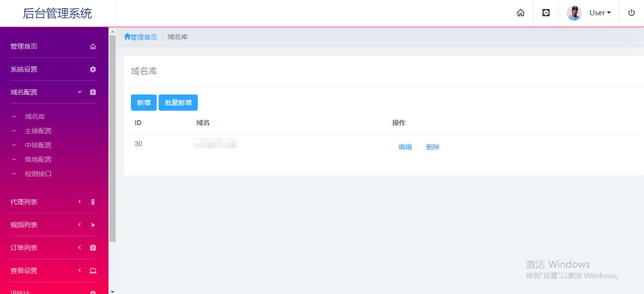Select the 域名配置 sidebar menu
The height and width of the screenshot is (294, 644).
pyautogui.click(x=24, y=92)
